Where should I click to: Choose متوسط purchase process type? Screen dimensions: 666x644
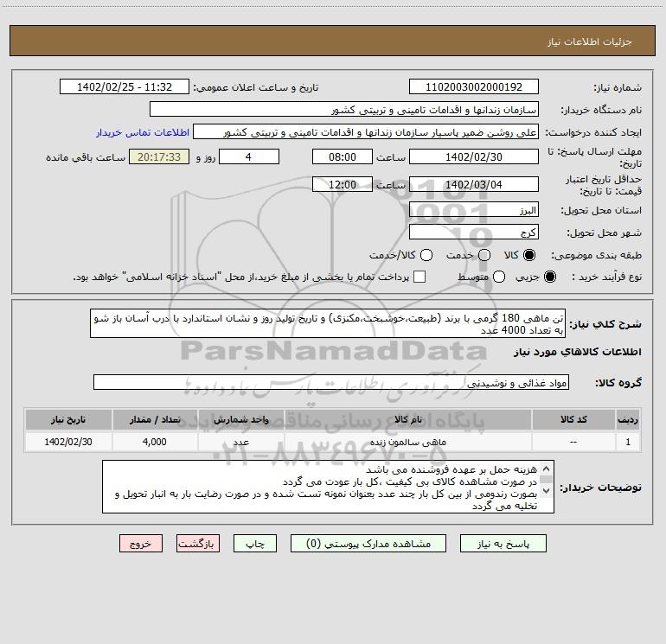point(499,277)
